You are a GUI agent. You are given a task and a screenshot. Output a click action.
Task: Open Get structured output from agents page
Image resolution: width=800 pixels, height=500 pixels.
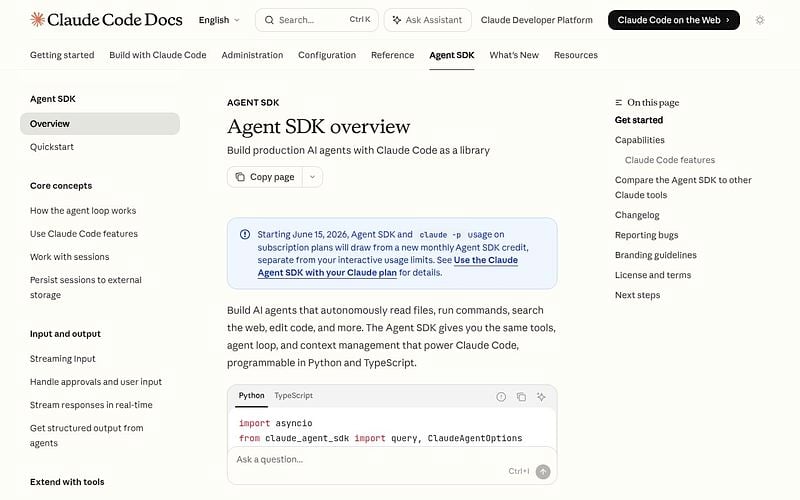coord(87,435)
